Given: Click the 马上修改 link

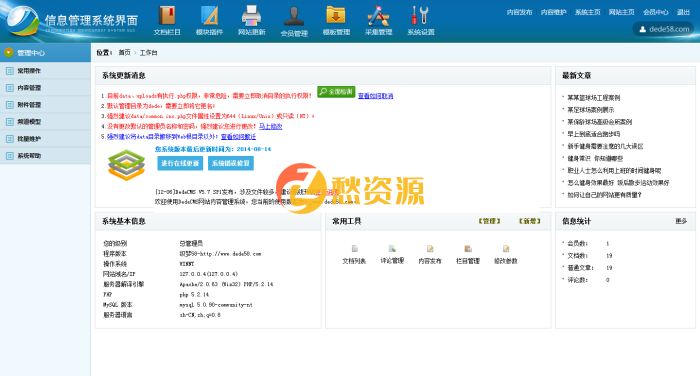Looking at the screenshot, I should click(271, 126).
